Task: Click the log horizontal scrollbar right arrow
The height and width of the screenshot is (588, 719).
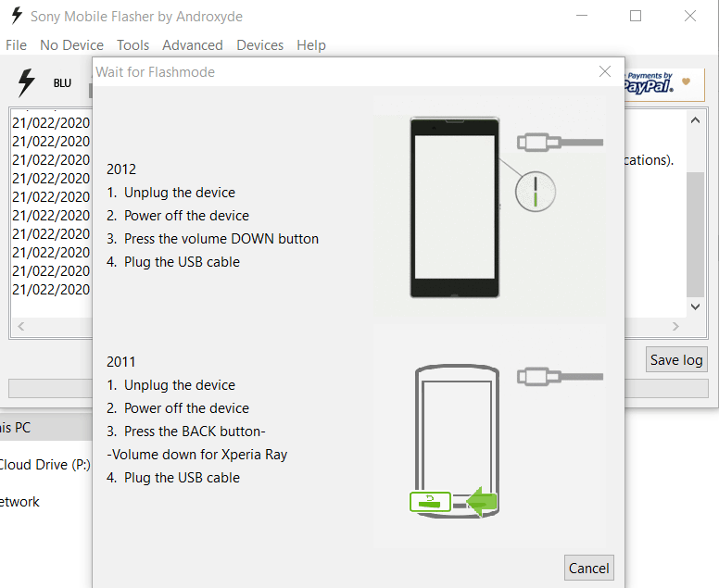Action: pos(675,326)
